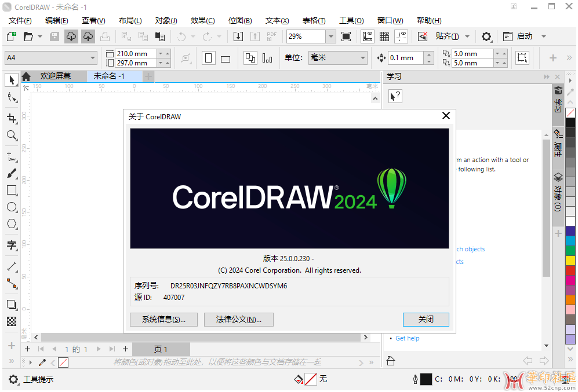Select the 页 1 page tab
578x392 pixels.
point(161,349)
